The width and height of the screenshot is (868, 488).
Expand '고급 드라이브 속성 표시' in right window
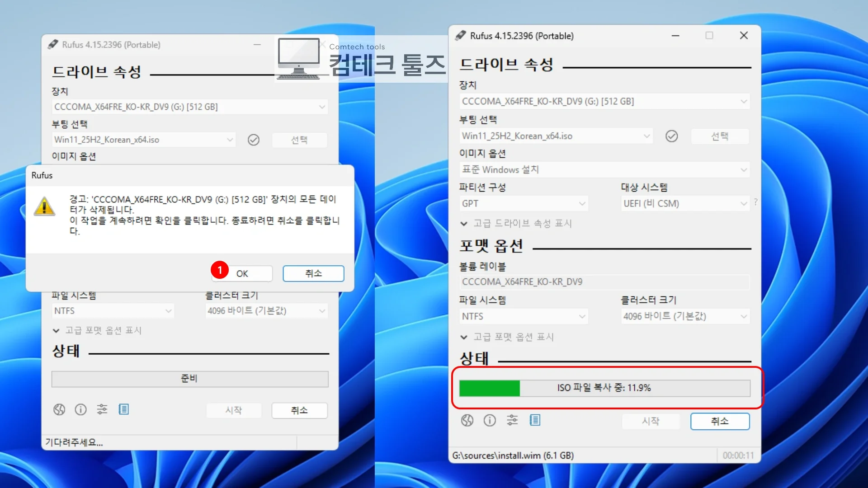click(516, 223)
